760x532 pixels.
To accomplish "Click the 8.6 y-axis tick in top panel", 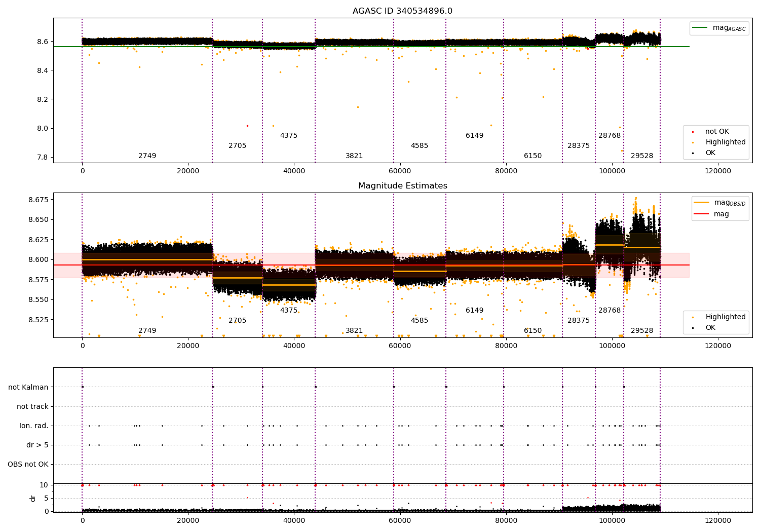I will click(43, 42).
